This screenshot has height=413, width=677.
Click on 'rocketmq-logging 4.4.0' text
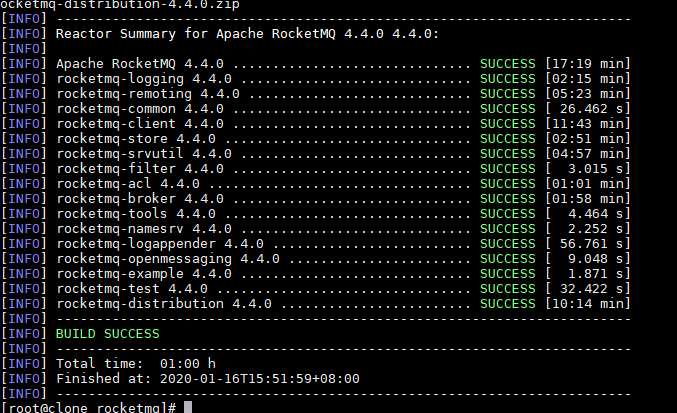(144, 79)
